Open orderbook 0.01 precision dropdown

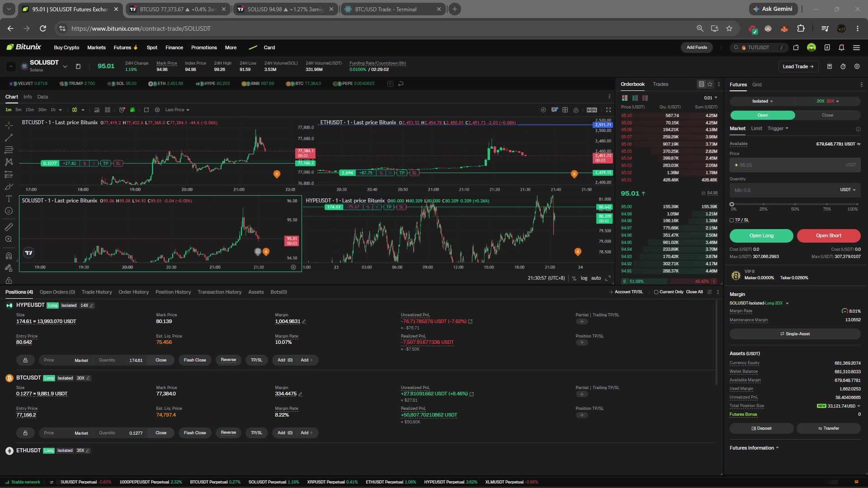710,98
